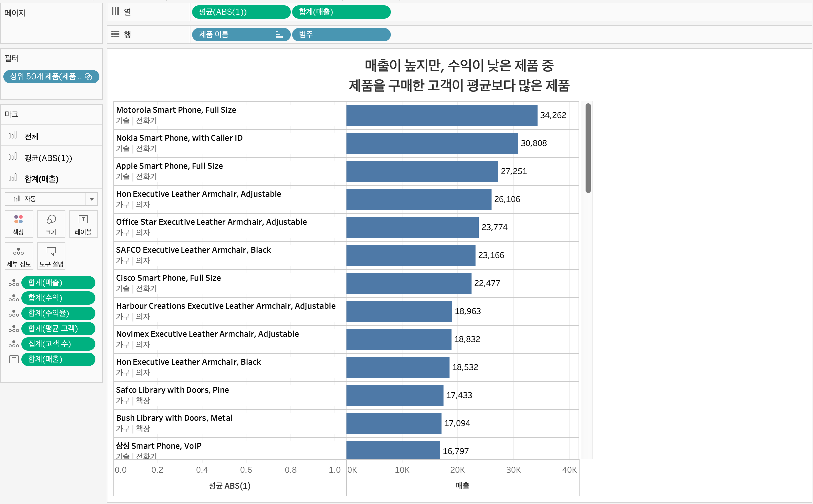
Task: Click the sort icon on 제품 이름 pill
Action: (279, 35)
